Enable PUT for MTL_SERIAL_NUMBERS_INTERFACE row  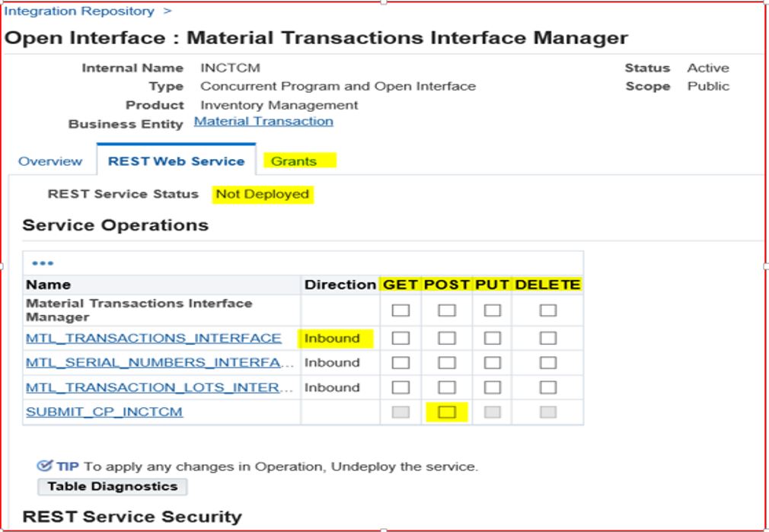493,363
